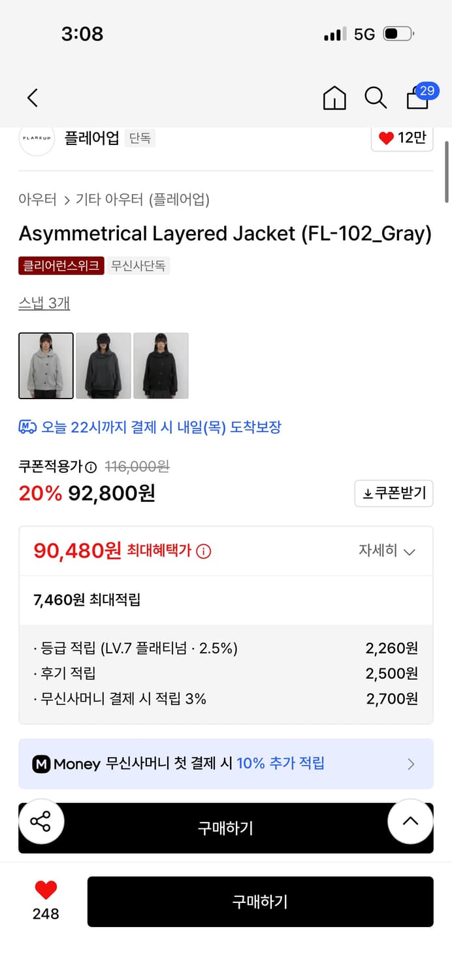Tap the 쿠폰받기 coupon download button
The image size is (452, 980).
pos(393,493)
